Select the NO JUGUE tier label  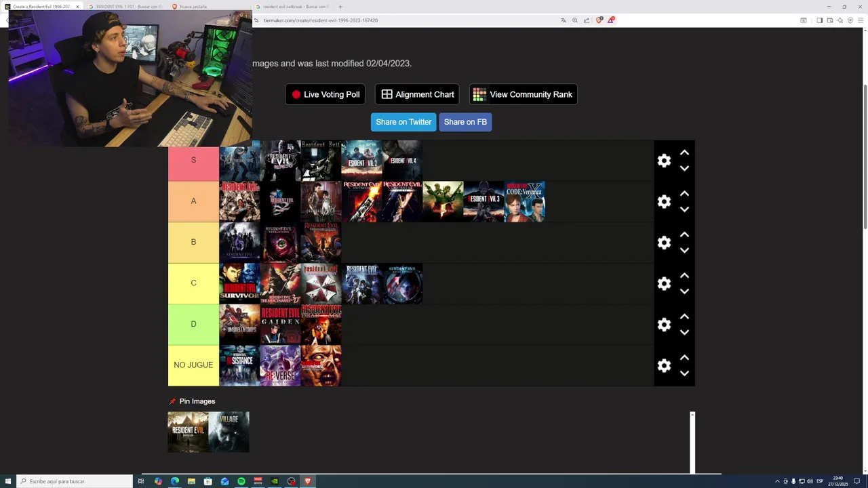coord(193,365)
